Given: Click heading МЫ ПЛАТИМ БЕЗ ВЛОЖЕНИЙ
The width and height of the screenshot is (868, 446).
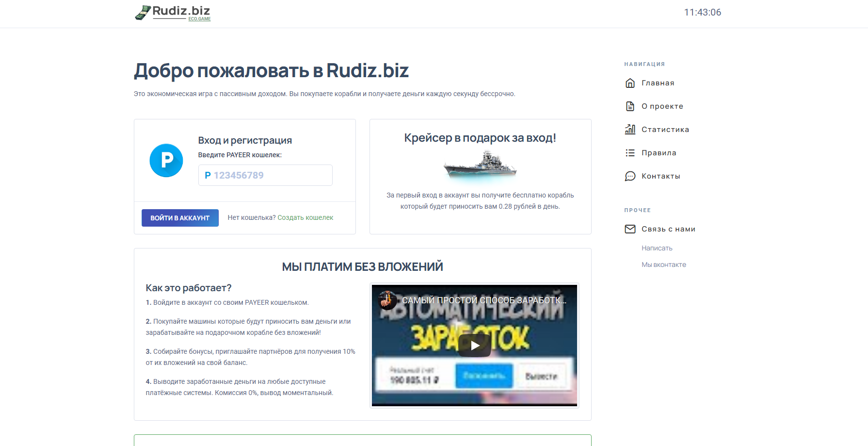Looking at the screenshot, I should pyautogui.click(x=363, y=266).
